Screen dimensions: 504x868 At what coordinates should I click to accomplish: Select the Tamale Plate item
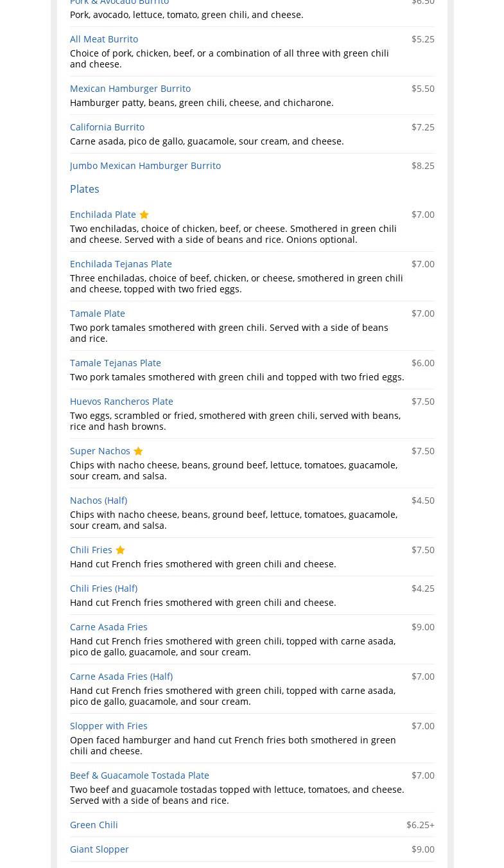pyautogui.click(x=98, y=314)
